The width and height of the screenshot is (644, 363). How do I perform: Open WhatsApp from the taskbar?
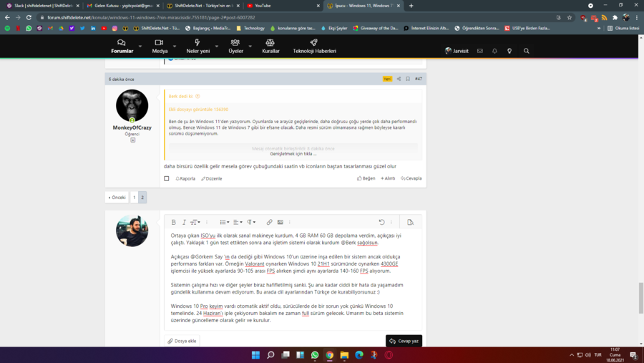pyautogui.click(x=315, y=355)
